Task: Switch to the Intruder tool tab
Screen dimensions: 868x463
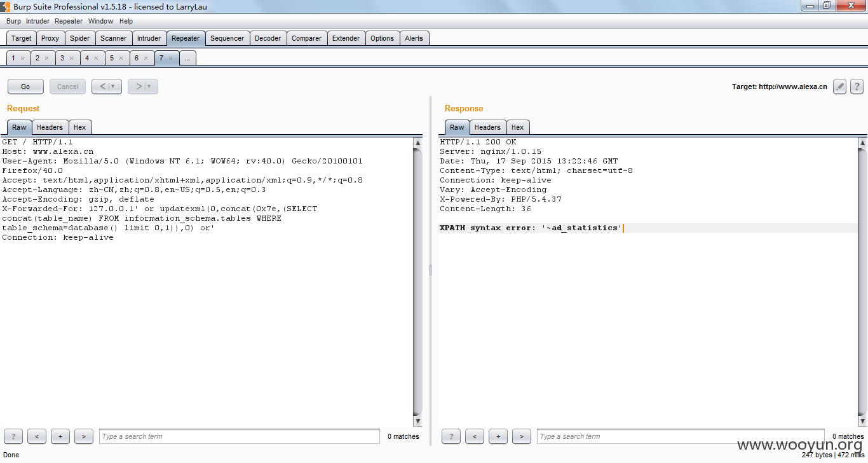Action: (149, 38)
